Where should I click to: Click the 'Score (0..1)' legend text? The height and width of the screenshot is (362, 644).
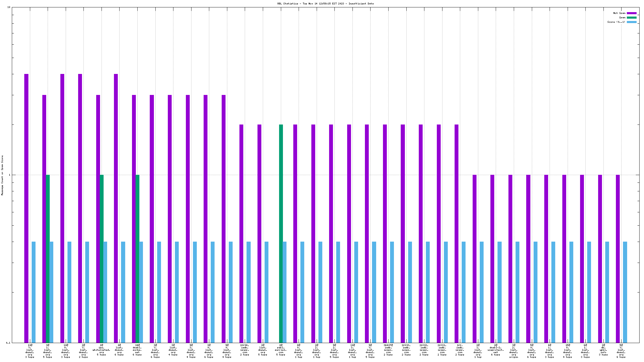616,22
